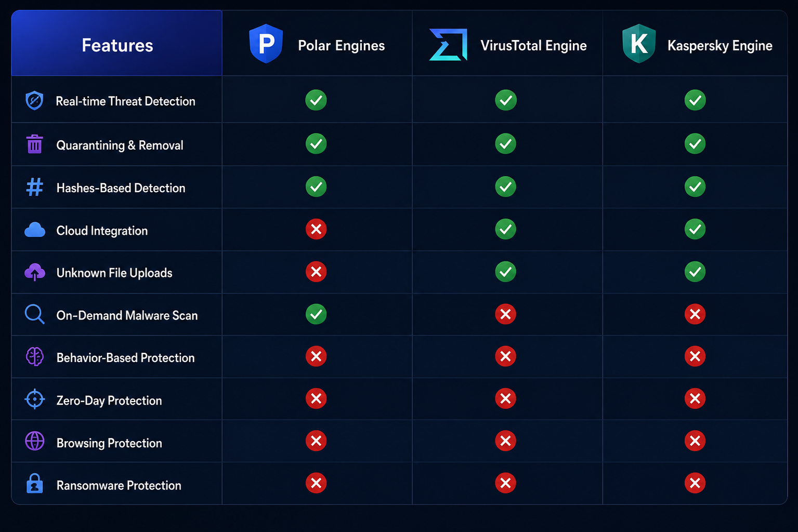Image resolution: width=798 pixels, height=532 pixels.
Task: Click the Cloud Integration cloud icon
Action: click(x=35, y=230)
